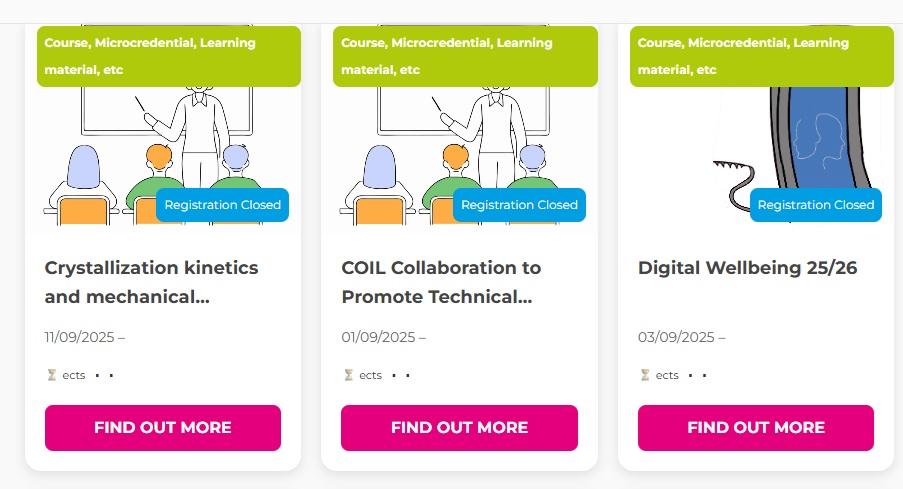Image resolution: width=903 pixels, height=489 pixels.
Task: Open Find Out More for Crystallization kinetics
Action: point(163,428)
